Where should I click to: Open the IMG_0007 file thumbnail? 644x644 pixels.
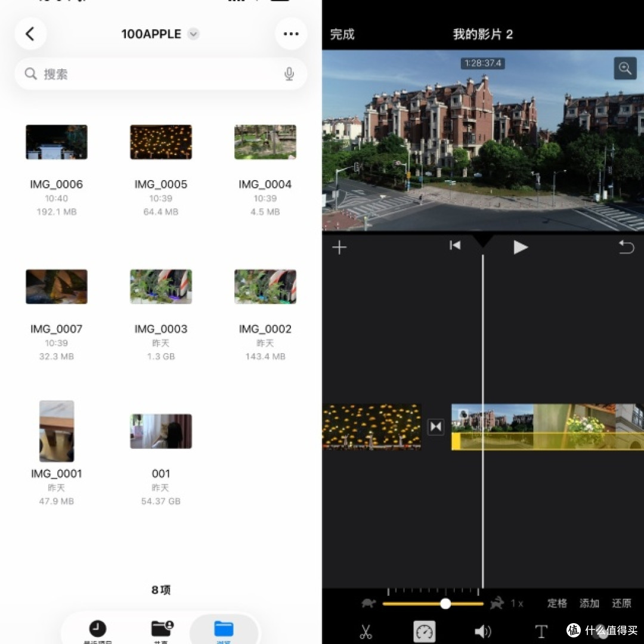(56, 287)
